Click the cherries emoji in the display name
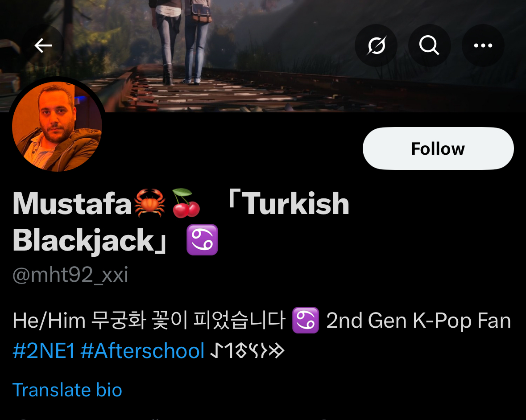 click(x=186, y=203)
